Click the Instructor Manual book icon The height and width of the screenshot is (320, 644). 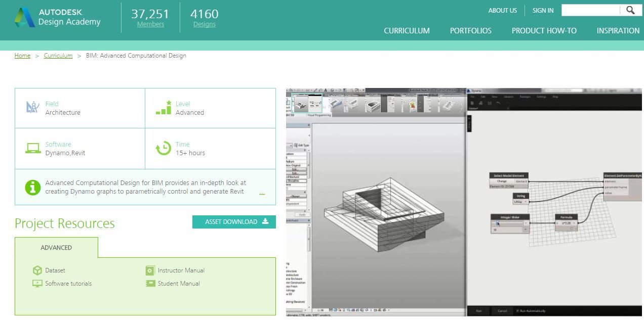[x=150, y=270]
